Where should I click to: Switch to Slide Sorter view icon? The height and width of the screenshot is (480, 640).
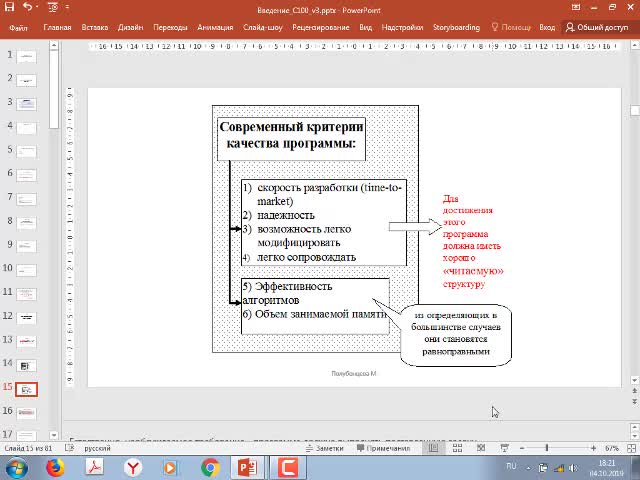tap(458, 448)
